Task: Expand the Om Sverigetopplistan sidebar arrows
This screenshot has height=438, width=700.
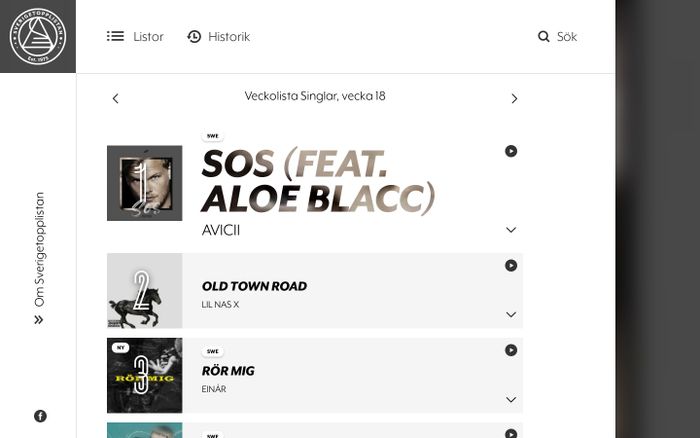Action: (39, 320)
